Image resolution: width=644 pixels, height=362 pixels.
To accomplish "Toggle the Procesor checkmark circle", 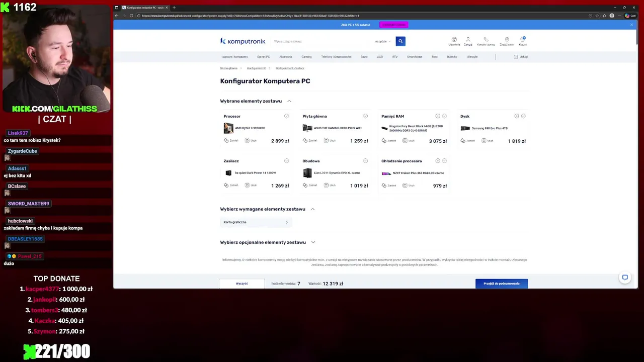I will click(286, 116).
